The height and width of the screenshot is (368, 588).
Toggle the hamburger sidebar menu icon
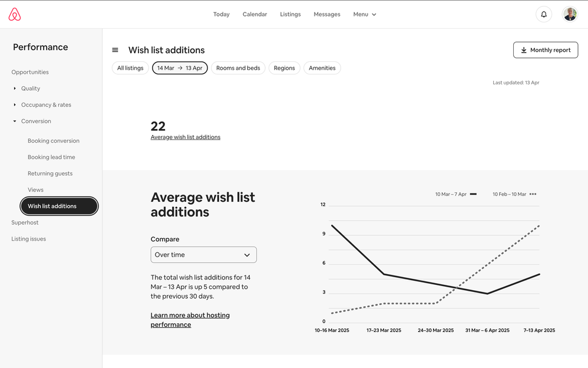(x=115, y=50)
